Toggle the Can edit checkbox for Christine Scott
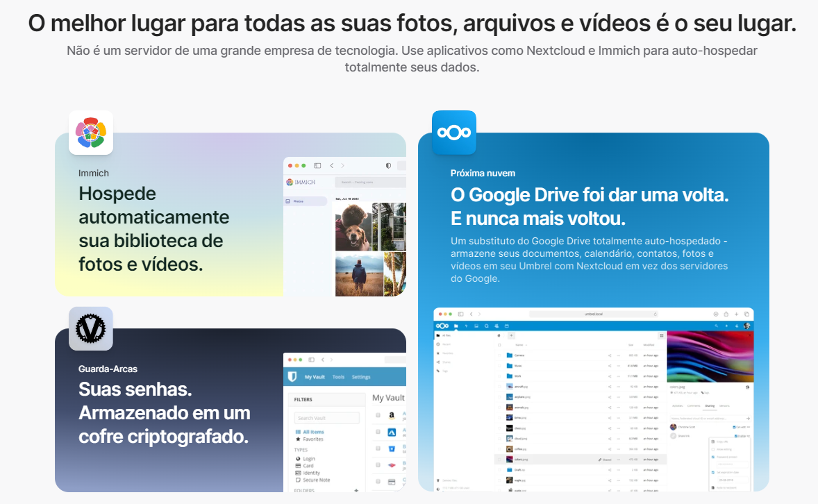The width and height of the screenshot is (818, 504). pos(735,427)
